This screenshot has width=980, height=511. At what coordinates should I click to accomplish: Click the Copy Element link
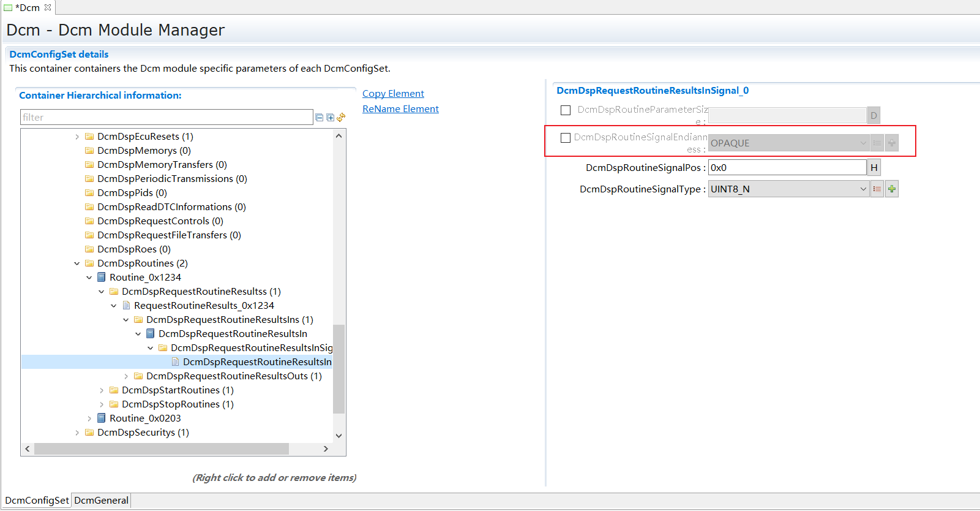tap(393, 94)
